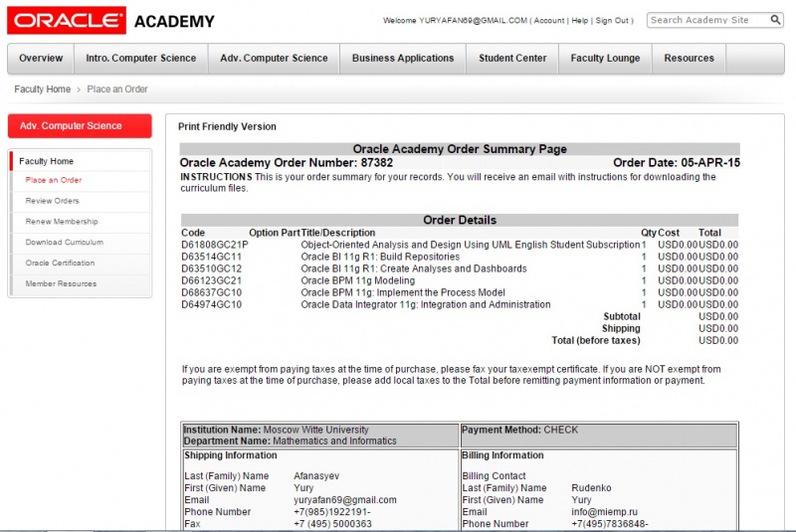
Task: Switch to Adv. Computer Science tab
Action: coord(275,59)
